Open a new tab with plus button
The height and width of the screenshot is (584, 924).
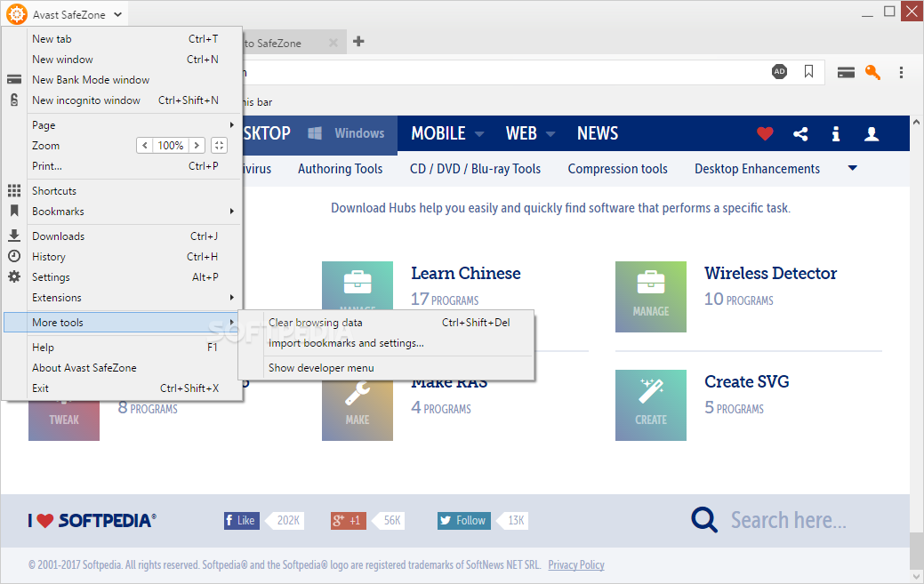(358, 41)
